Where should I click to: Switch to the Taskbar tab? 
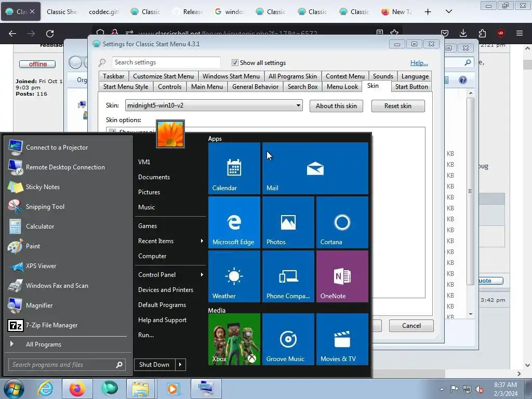pos(114,76)
